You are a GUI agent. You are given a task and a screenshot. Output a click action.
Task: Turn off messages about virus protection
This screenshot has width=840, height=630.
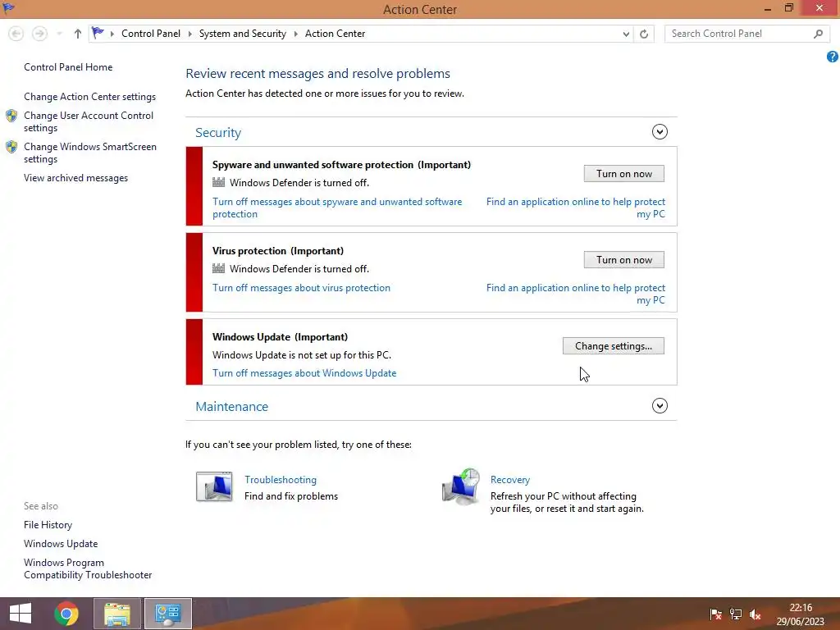tap(301, 288)
